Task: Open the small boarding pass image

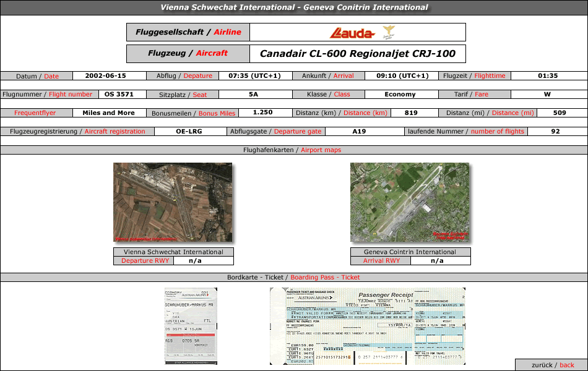Action: [x=191, y=326]
